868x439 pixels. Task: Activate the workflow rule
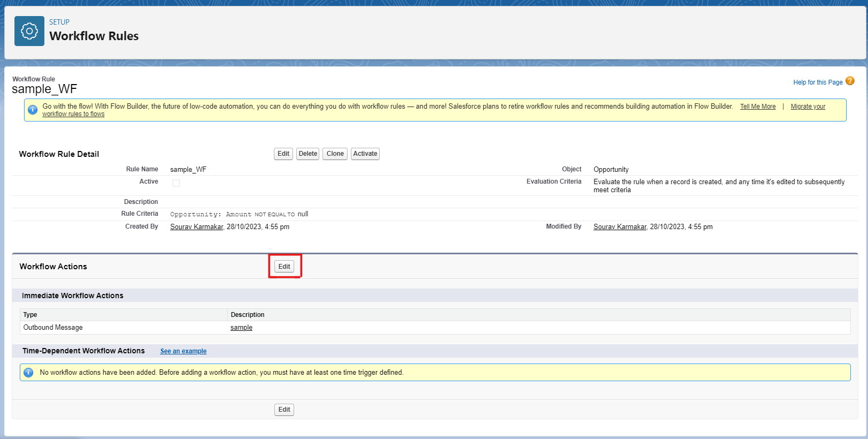click(x=365, y=154)
